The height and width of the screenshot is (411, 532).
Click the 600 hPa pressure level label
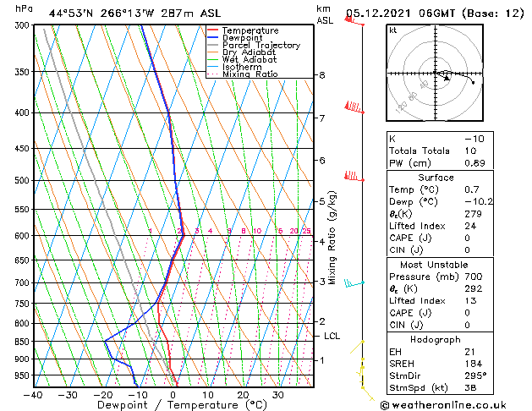point(24,236)
